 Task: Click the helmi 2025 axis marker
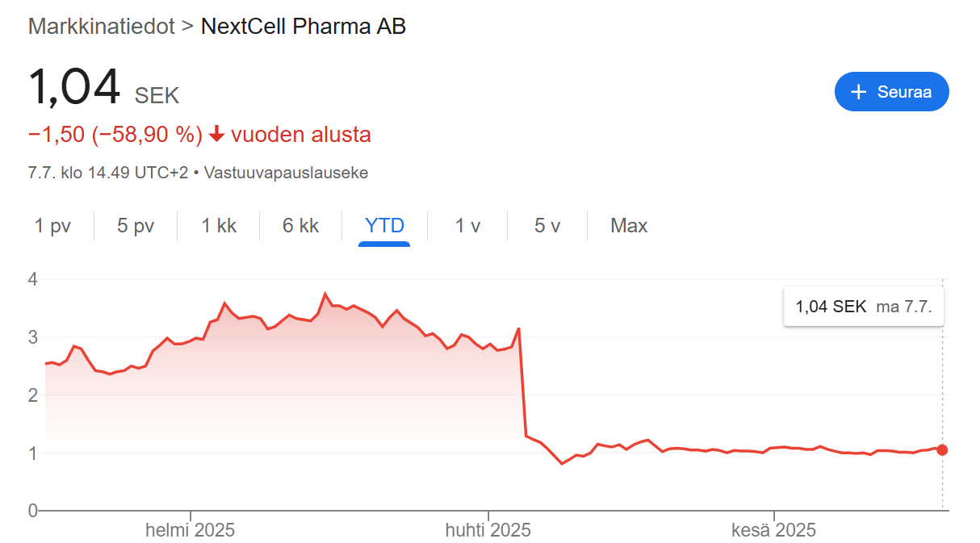[x=191, y=530]
